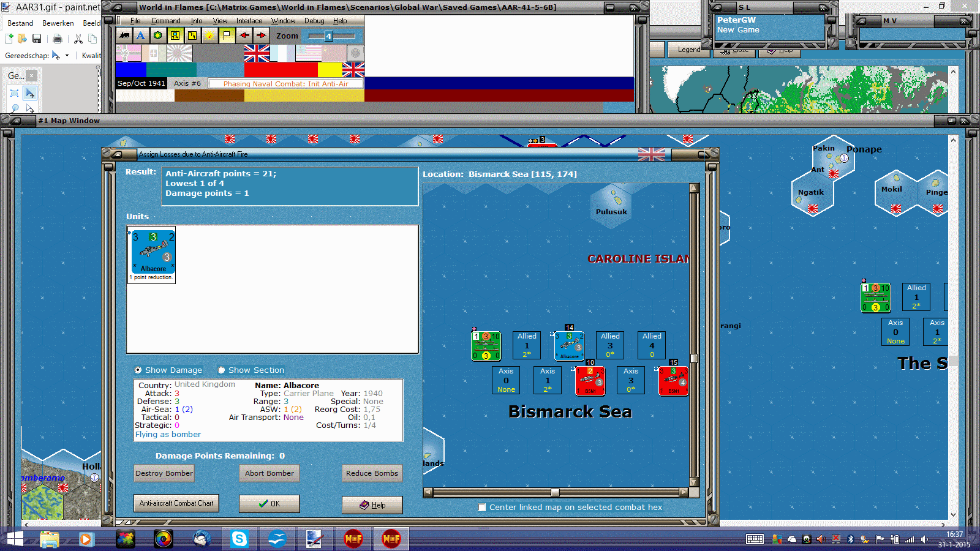Click the paint.net scissors cut icon
Viewport: 980px width, 551px height.
coord(78,39)
